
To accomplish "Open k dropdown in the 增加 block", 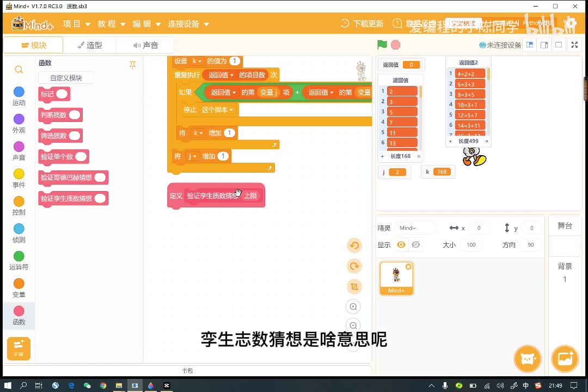I will 198,133.
